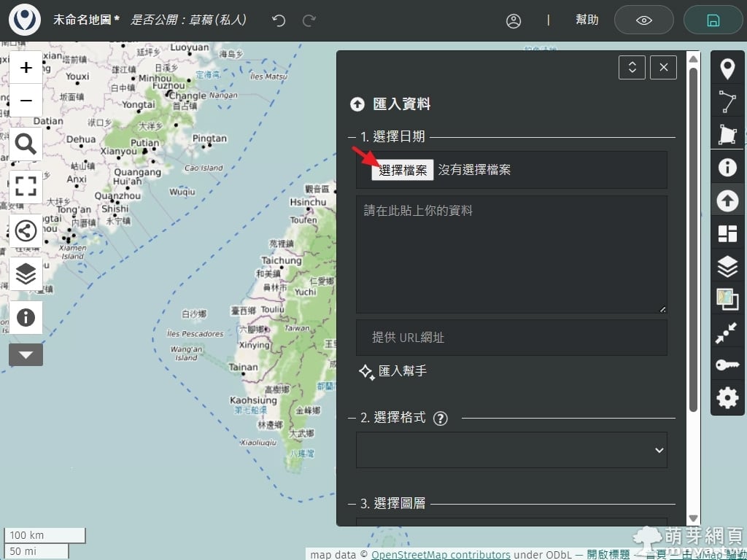Image resolution: width=747 pixels, height=560 pixels.
Task: Select the draw marker tool
Action: click(x=727, y=69)
